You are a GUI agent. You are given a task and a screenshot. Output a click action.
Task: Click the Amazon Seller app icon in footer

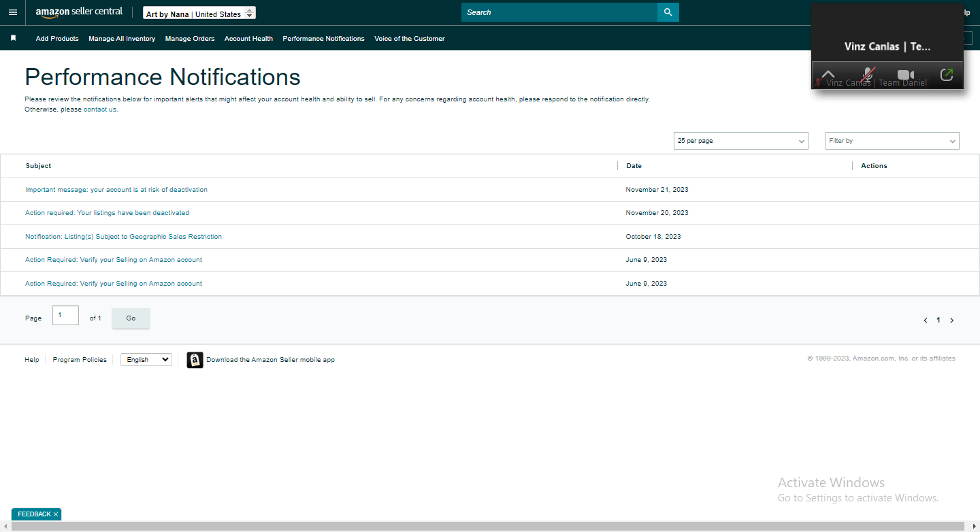195,360
